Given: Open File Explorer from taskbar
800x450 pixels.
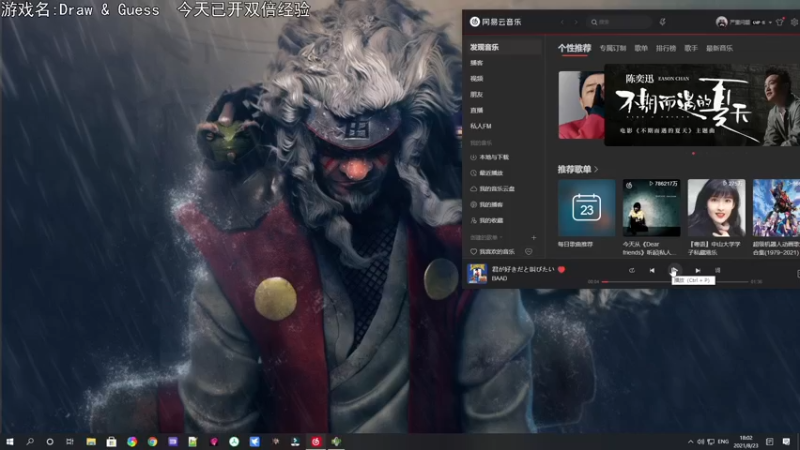Looking at the screenshot, I should click(x=91, y=441).
